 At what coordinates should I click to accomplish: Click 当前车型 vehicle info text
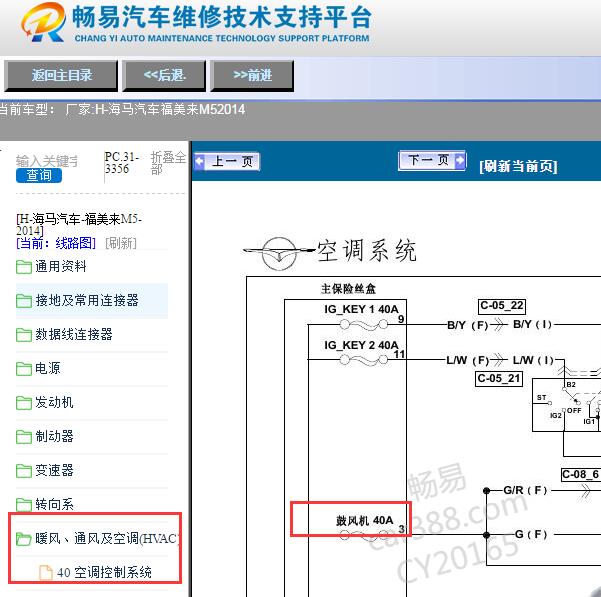122,110
